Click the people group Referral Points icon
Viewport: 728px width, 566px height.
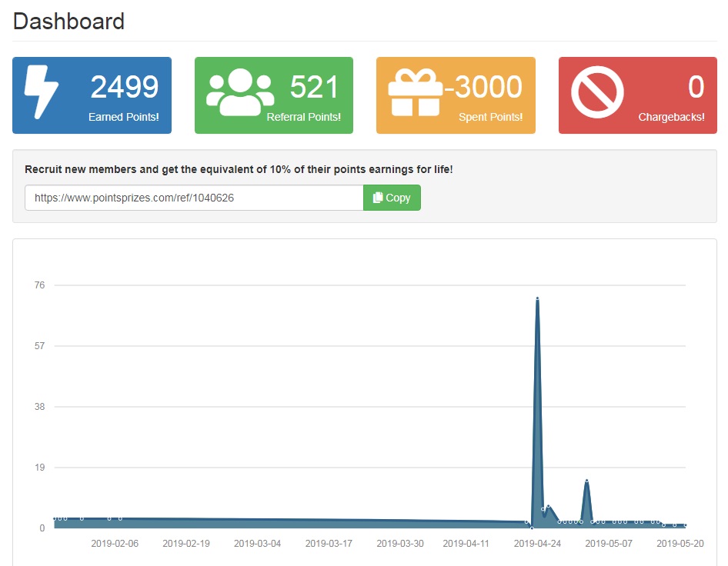240,92
